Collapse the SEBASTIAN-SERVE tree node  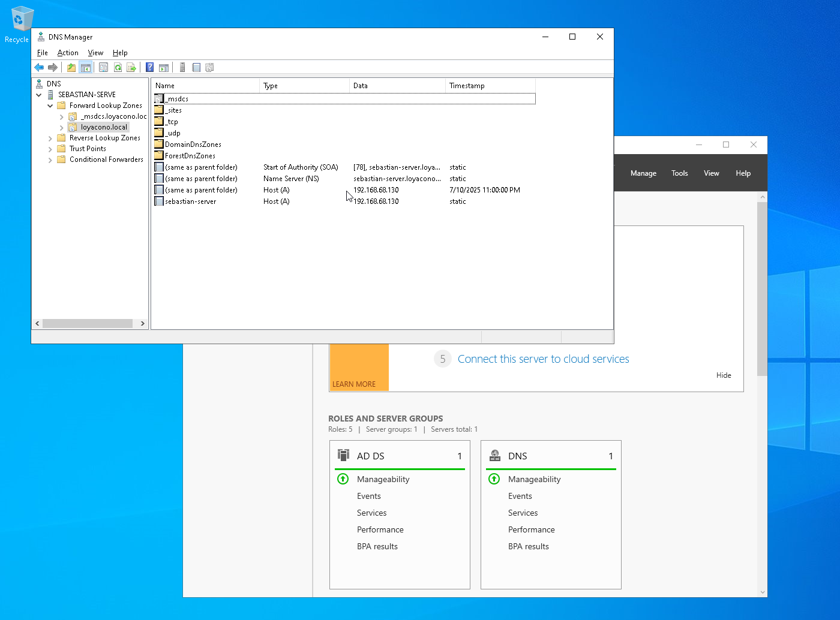[39, 95]
